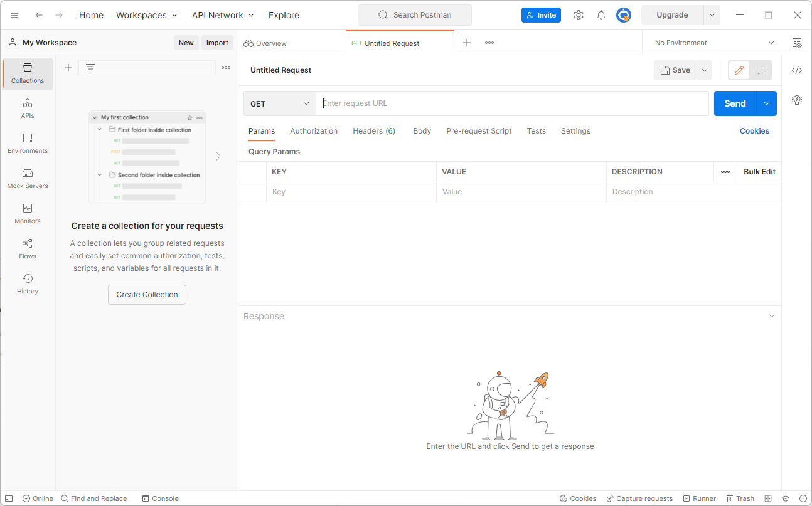Open the Headers (6) tab
This screenshot has width=812, height=506.
click(374, 131)
